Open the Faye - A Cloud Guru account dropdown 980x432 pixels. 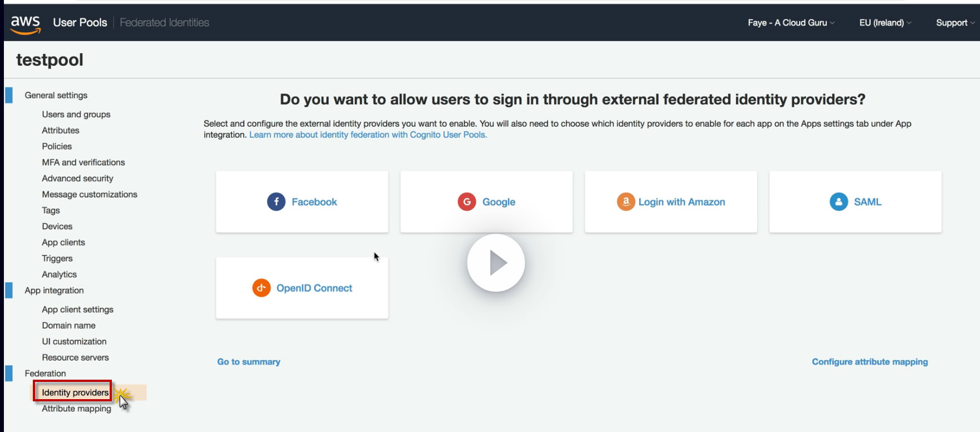[x=790, y=23]
